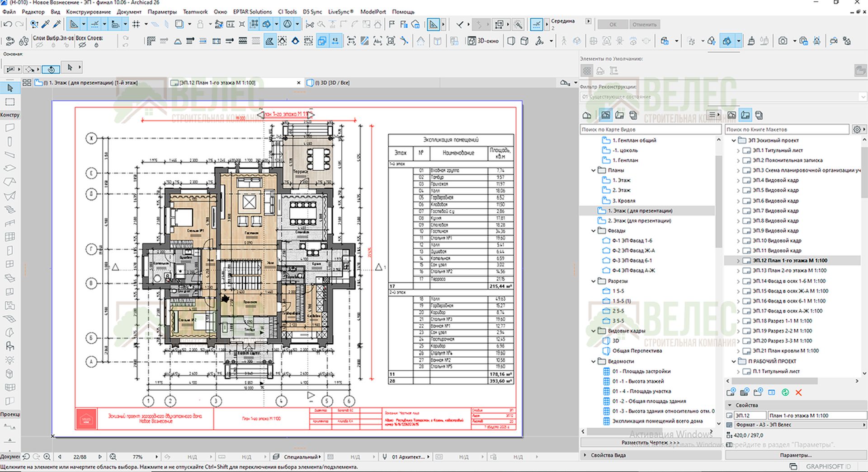Open the Формат - А3 - ЭП Велес dropdown
This screenshot has height=472, width=868.
[x=796, y=425]
